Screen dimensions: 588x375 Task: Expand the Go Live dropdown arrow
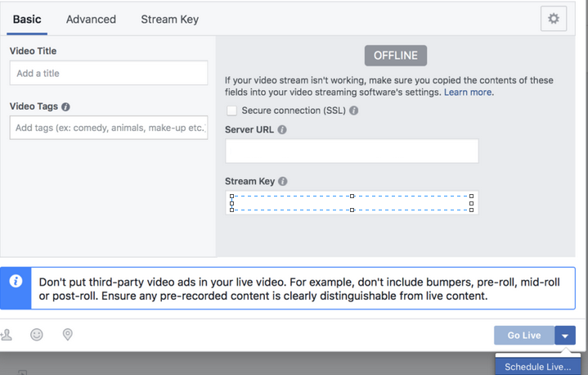point(565,336)
